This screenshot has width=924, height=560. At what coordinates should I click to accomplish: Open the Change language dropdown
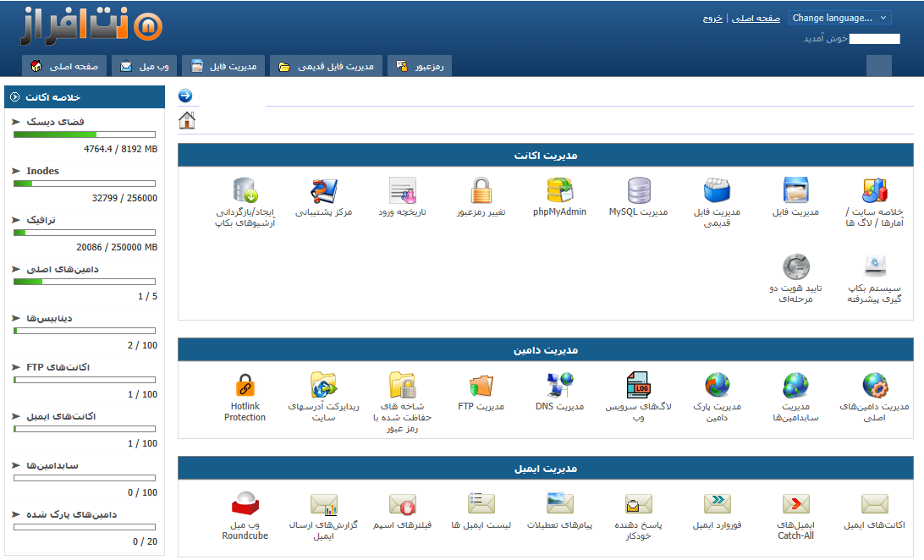point(839,18)
